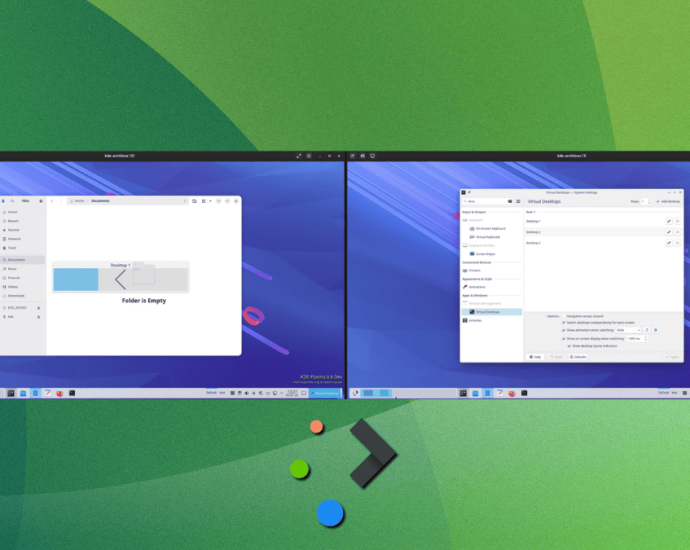The width and height of the screenshot is (690, 550).
Task: Clear the System Settings search field
Action: tap(510, 202)
